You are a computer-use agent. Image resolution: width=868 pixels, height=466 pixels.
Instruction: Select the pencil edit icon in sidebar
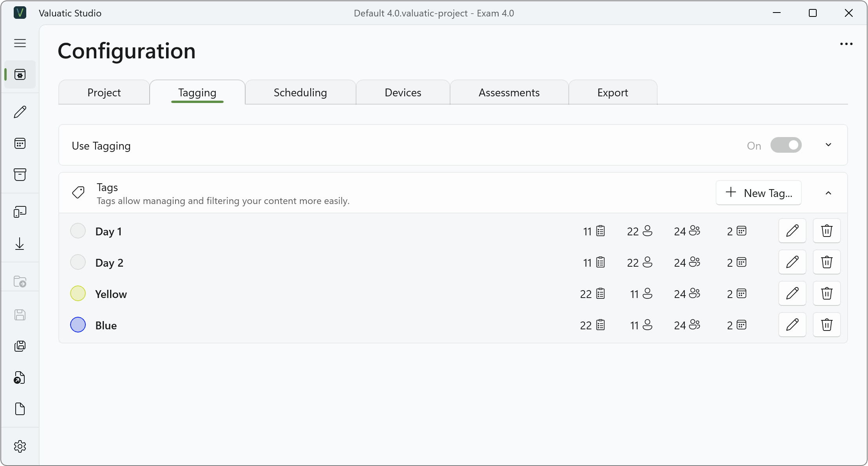[20, 112]
